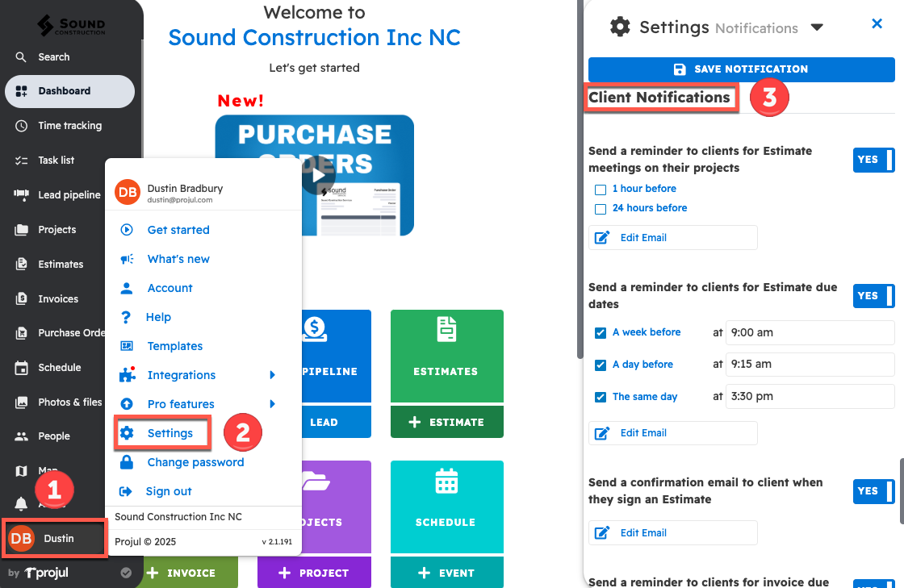Click the Search magnifier icon in sidebar
Image resolution: width=904 pixels, height=588 pixels.
21,57
